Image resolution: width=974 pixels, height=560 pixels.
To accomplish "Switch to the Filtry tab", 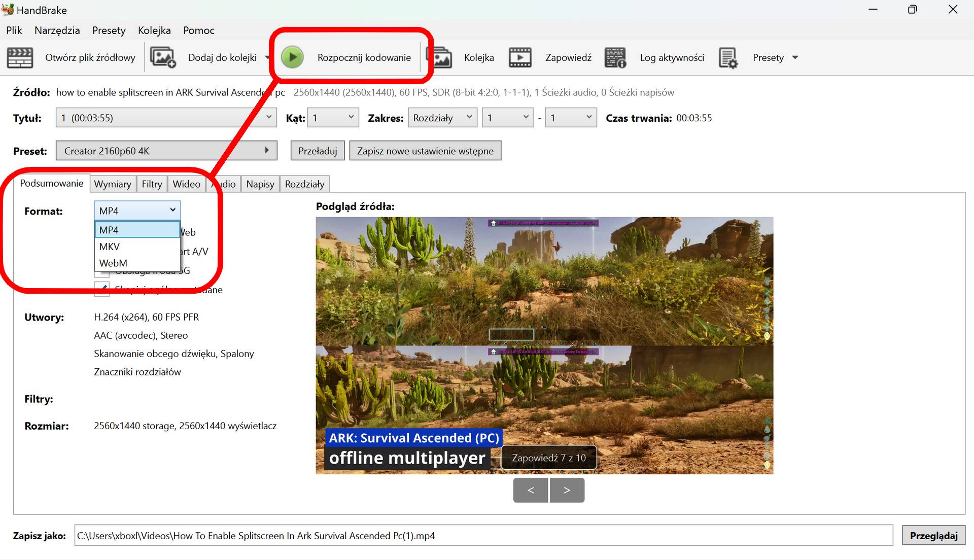I will [x=152, y=184].
